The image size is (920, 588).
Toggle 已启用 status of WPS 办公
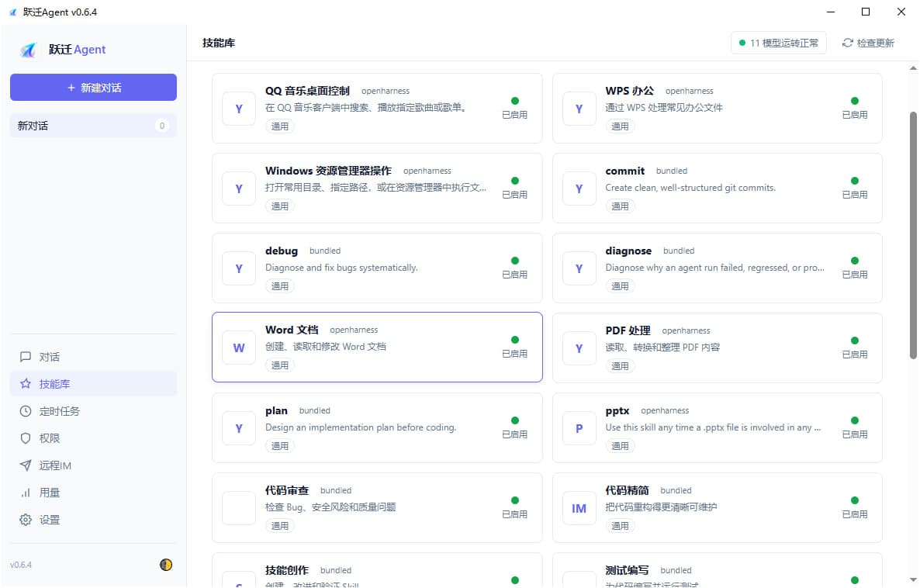pos(854,108)
